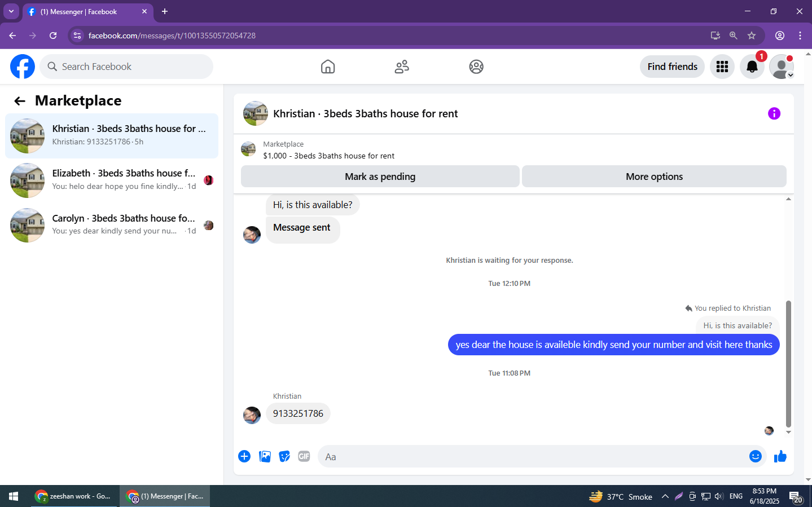Reload the Messenger page
This screenshot has width=812, height=507.
pyautogui.click(x=53, y=36)
